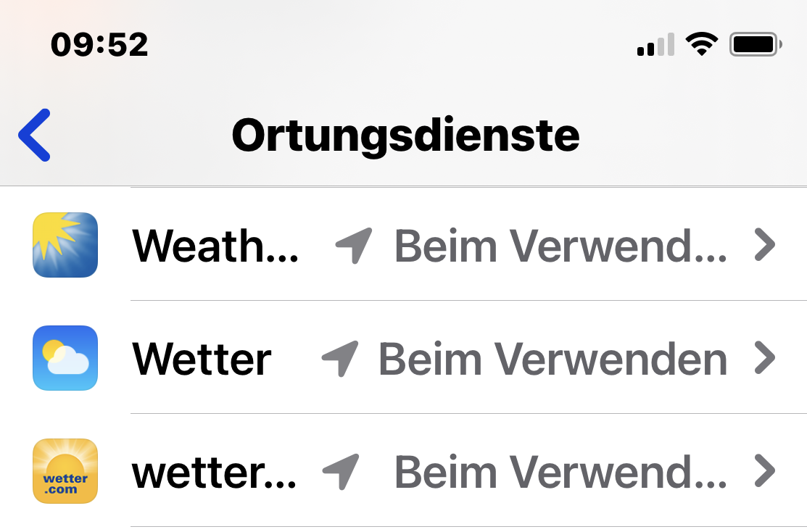Tap the blue back chevron
This screenshot has height=532, width=807.
point(35,135)
